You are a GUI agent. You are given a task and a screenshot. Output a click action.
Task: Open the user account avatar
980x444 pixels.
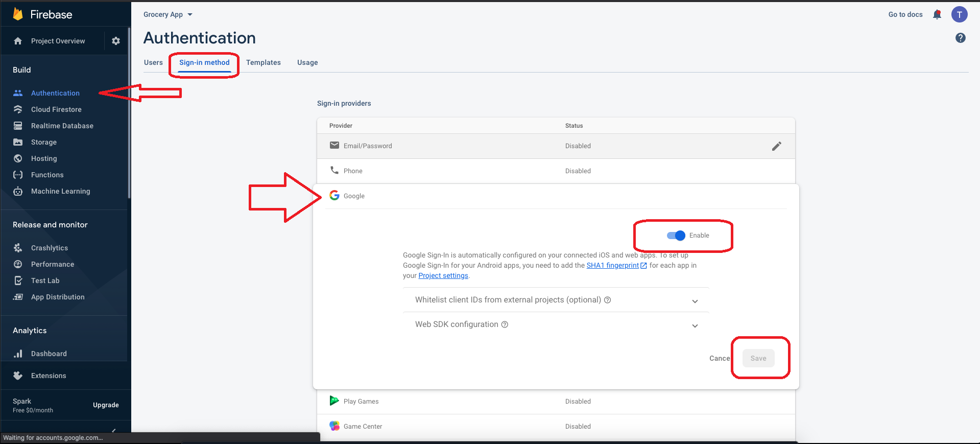click(959, 14)
